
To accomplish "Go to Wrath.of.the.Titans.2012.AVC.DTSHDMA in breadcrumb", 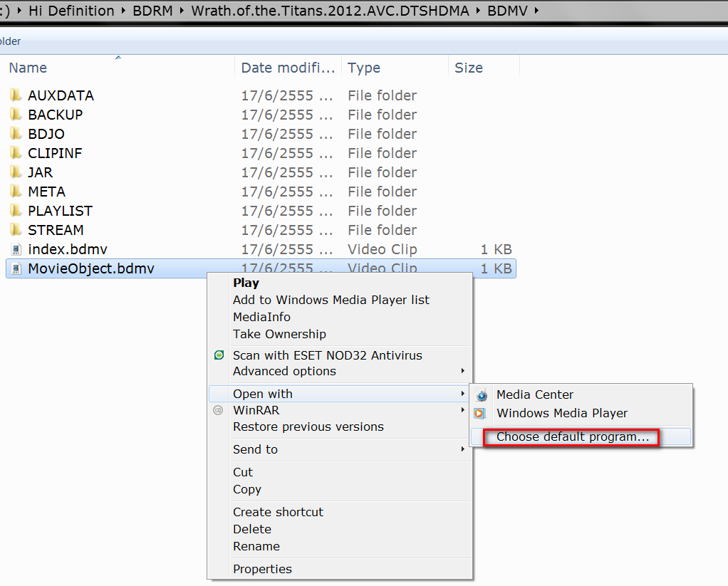I will click(330, 11).
